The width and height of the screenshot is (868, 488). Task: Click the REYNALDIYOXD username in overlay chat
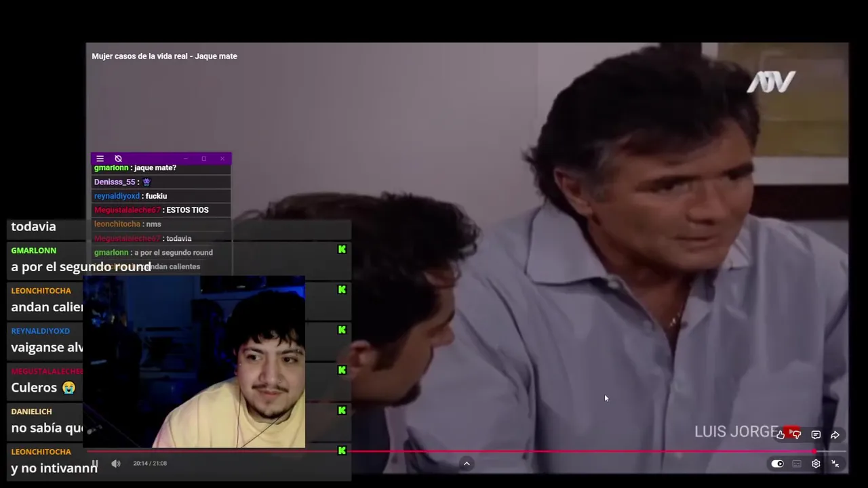pos(40,331)
